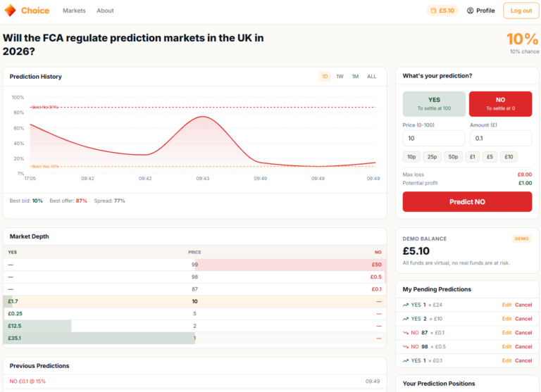Viewport: 541px width, 392px height.
Task: Click the £12.5 YES amount at price 2
Action: point(15,326)
